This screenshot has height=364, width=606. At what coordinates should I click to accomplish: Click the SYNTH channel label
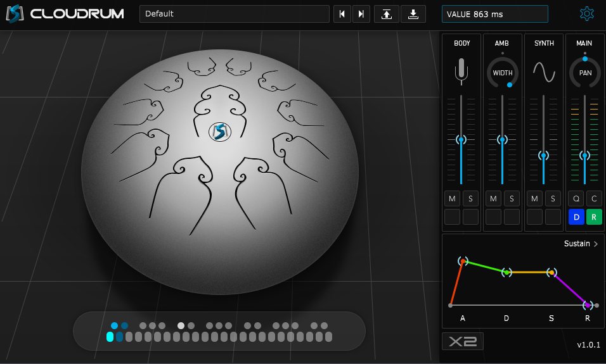(x=544, y=43)
